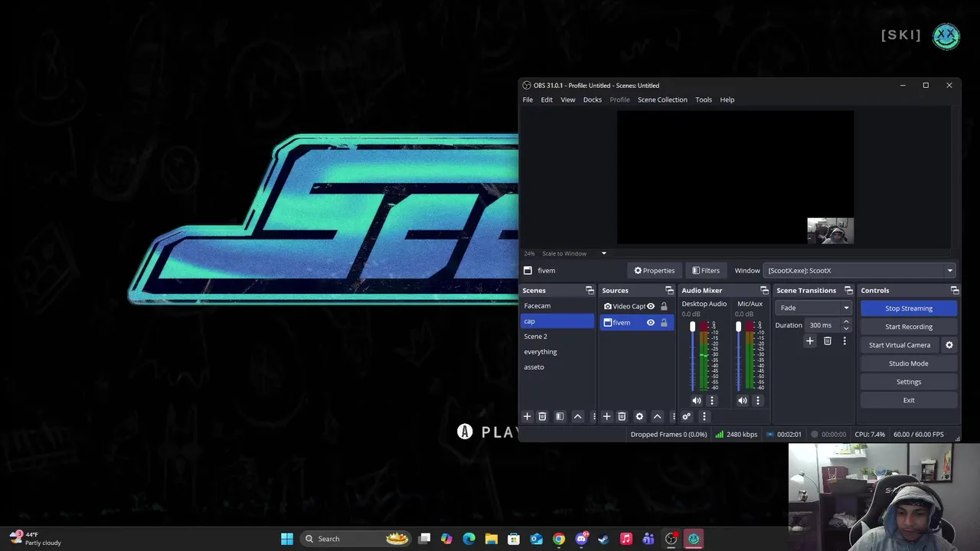This screenshot has height=551, width=980.
Task: Open Microsoft Store from the taskbar
Action: coord(514,539)
